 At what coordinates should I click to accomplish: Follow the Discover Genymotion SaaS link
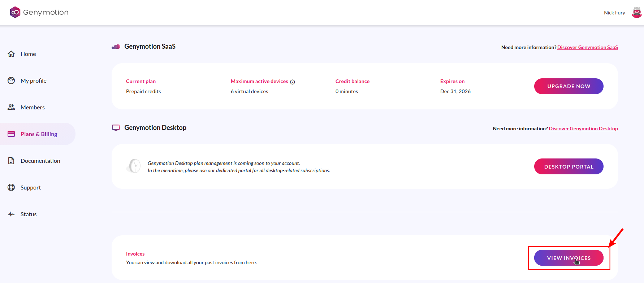[x=588, y=47]
